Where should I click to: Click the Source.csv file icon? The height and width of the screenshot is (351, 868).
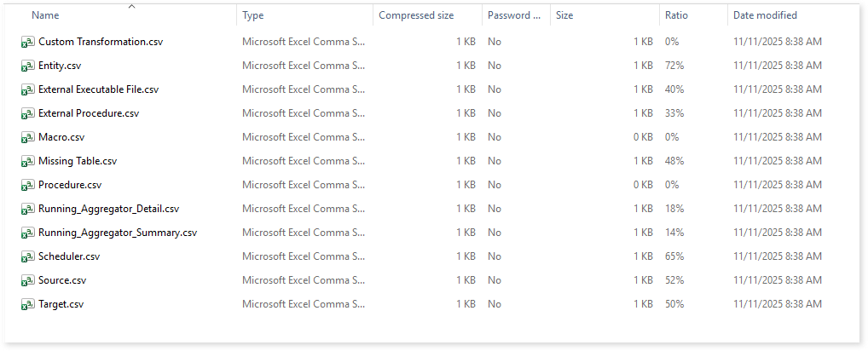point(27,280)
